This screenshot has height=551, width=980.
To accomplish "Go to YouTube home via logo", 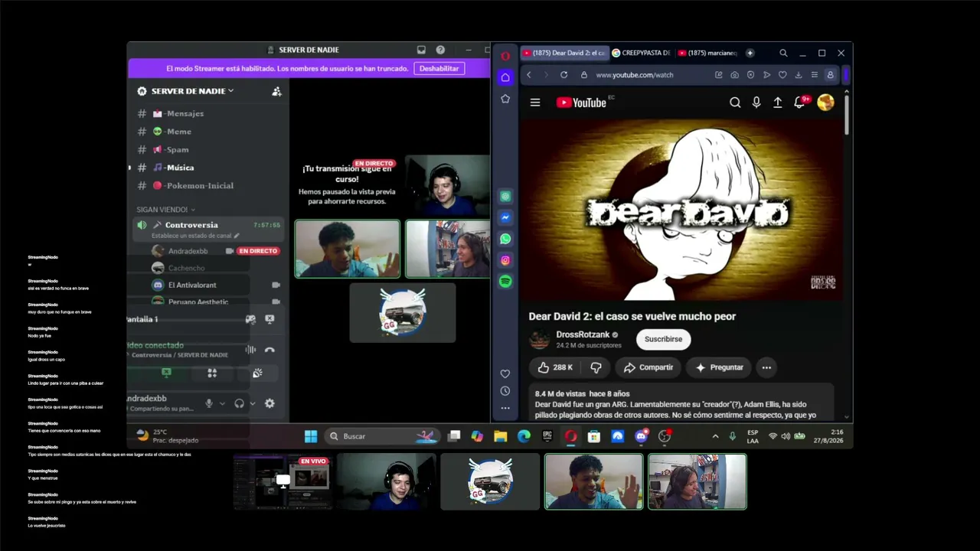I will coord(582,103).
